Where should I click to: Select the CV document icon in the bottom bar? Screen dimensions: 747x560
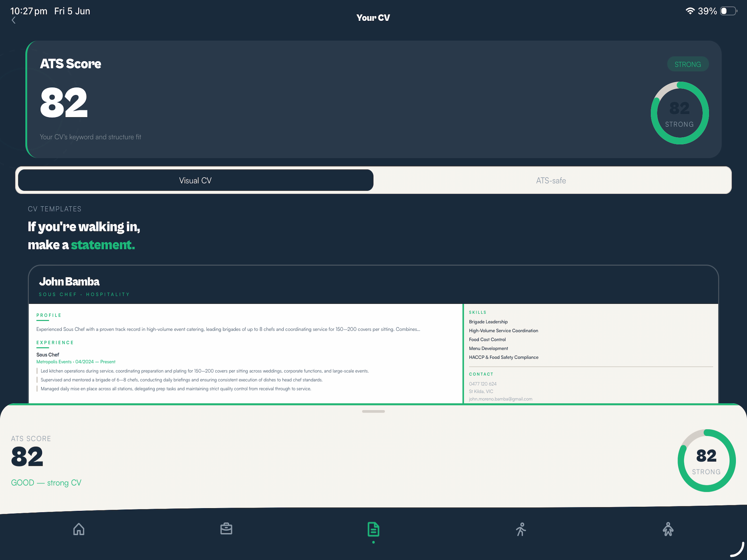click(373, 529)
